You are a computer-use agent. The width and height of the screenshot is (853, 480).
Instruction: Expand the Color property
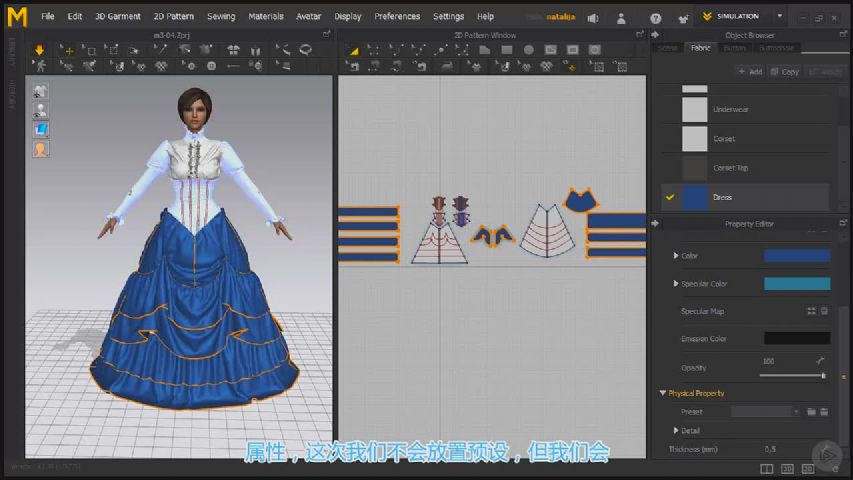tap(676, 255)
